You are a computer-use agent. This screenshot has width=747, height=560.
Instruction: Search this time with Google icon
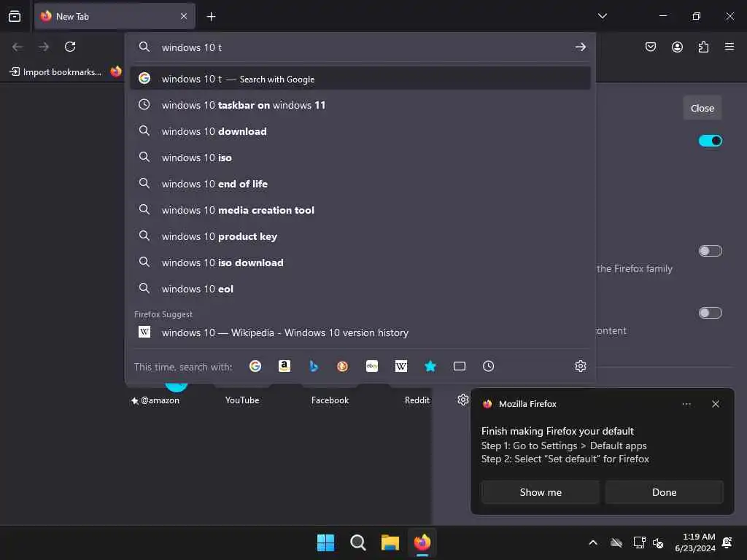pos(255,366)
